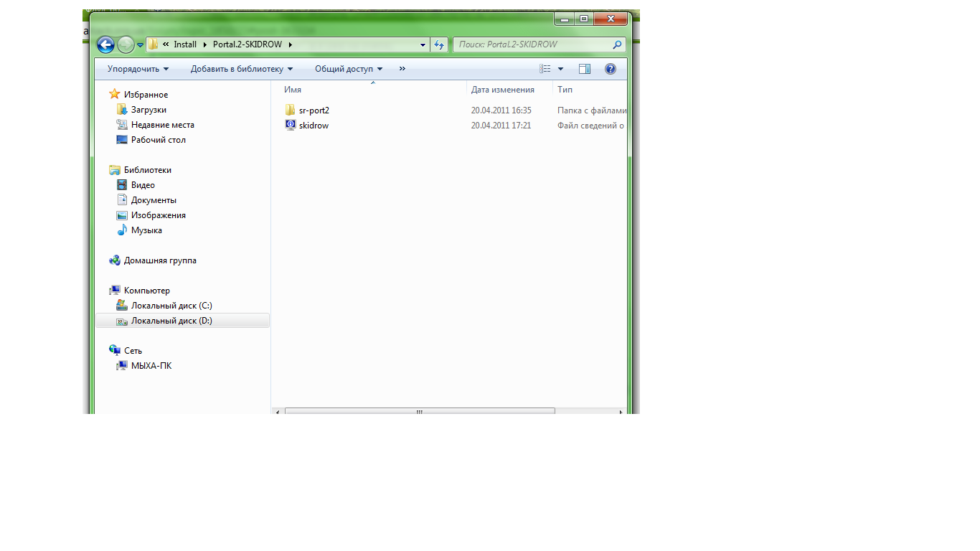Viewport: 980px width, 551px height.
Task: Click the date 20.04.2011 17:21
Action: [501, 126]
